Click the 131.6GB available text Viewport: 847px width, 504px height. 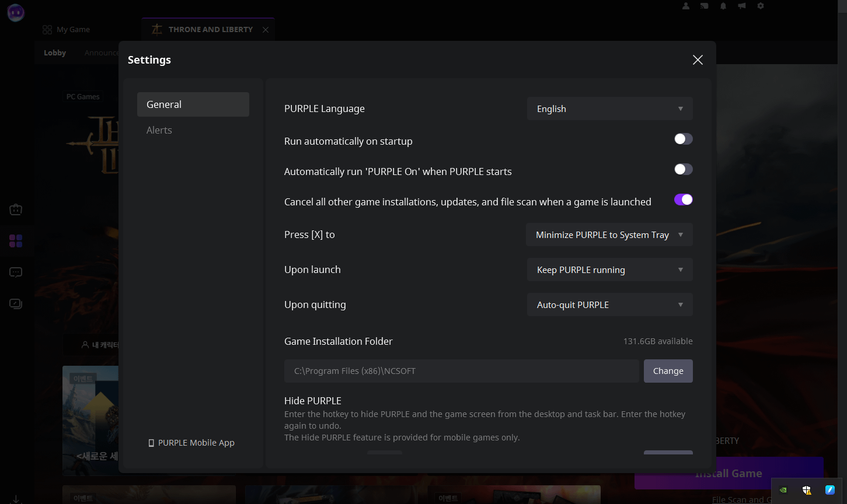(658, 341)
